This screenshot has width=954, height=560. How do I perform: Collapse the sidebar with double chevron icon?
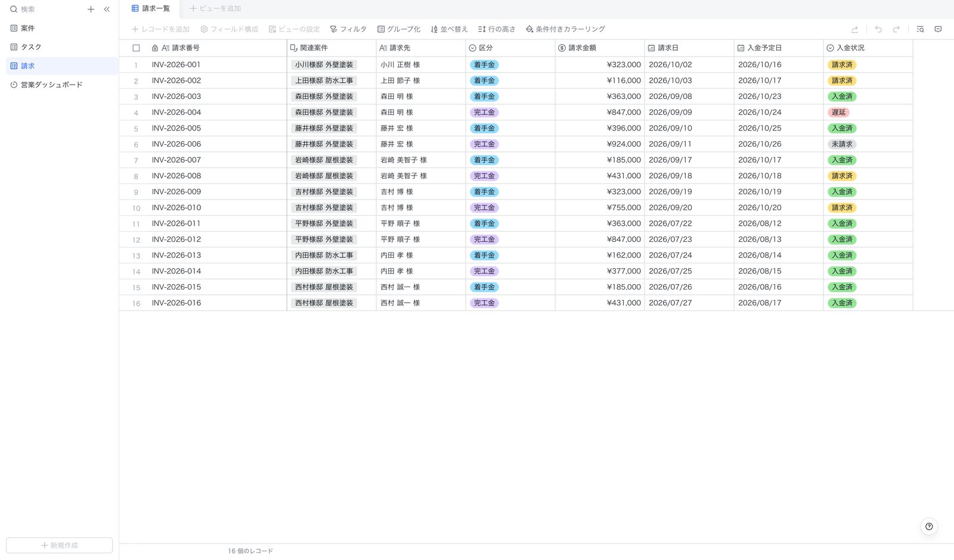click(107, 10)
